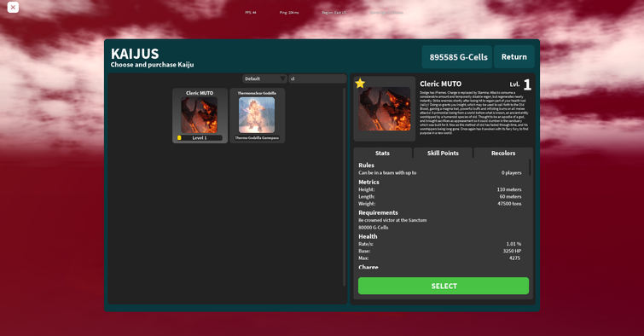This screenshot has height=336, width=644.
Task: Click the Thermo Godzilla Gamepass label
Action: click(x=257, y=138)
